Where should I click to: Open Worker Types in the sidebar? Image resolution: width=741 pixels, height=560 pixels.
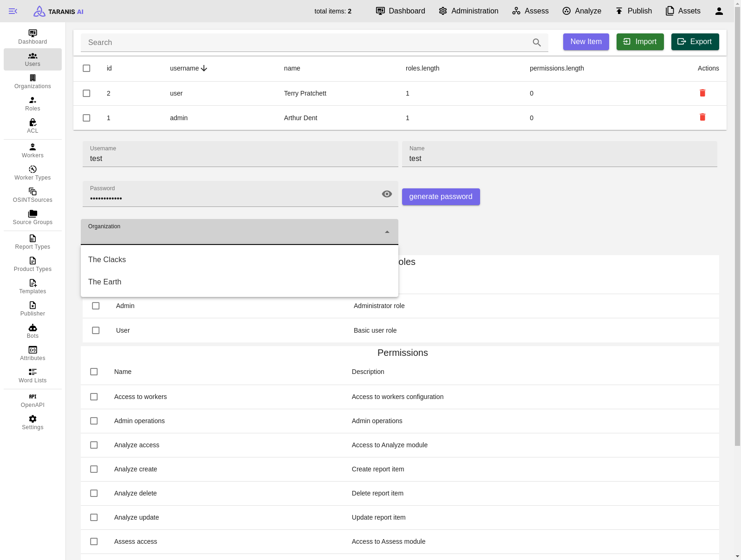[x=32, y=173]
